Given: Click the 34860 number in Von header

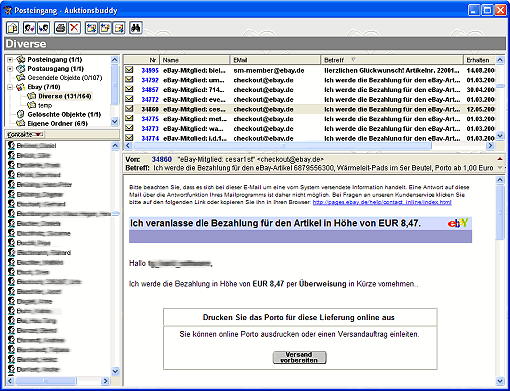Looking at the screenshot, I should point(162,159).
